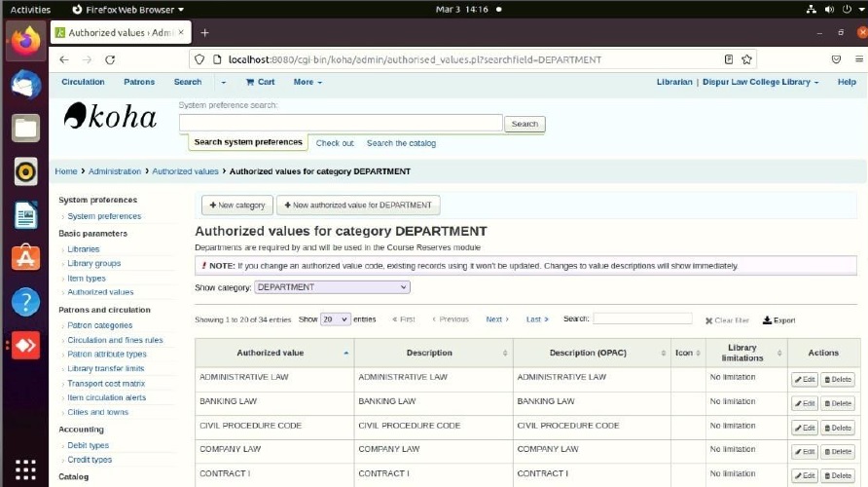Expand the More menu

(x=307, y=82)
